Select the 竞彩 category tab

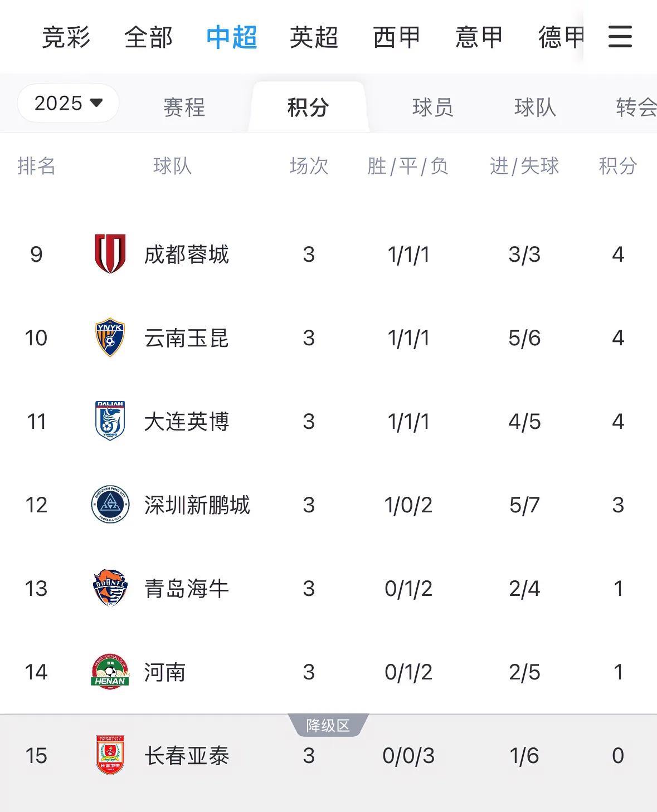pyautogui.click(x=66, y=37)
